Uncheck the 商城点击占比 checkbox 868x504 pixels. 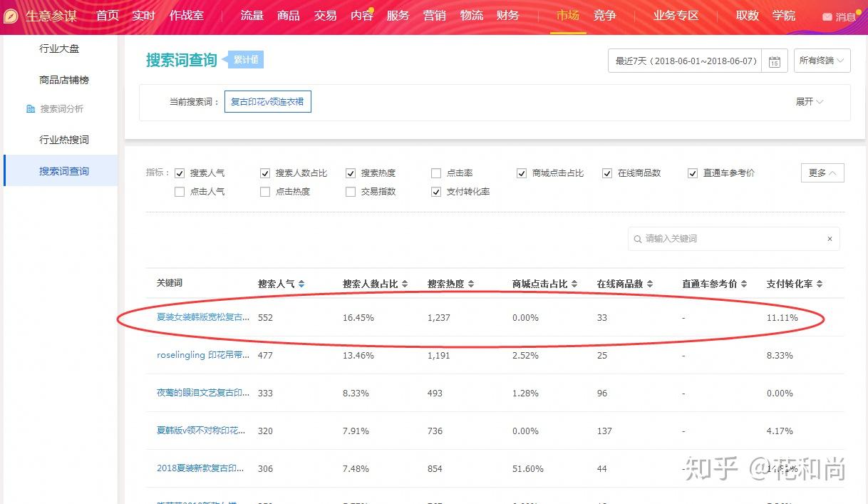point(522,173)
